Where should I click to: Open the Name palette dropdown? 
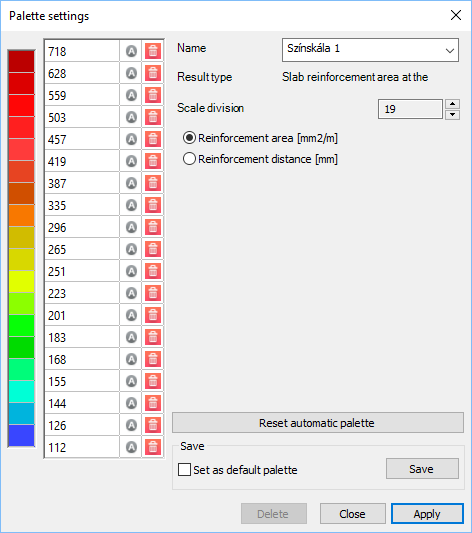point(370,50)
